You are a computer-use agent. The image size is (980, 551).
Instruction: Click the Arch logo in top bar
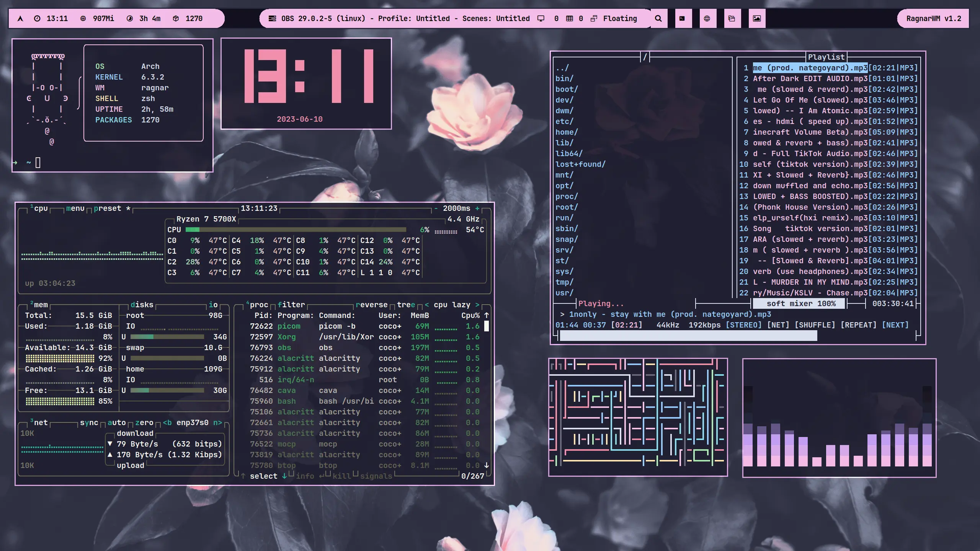[x=20, y=18]
